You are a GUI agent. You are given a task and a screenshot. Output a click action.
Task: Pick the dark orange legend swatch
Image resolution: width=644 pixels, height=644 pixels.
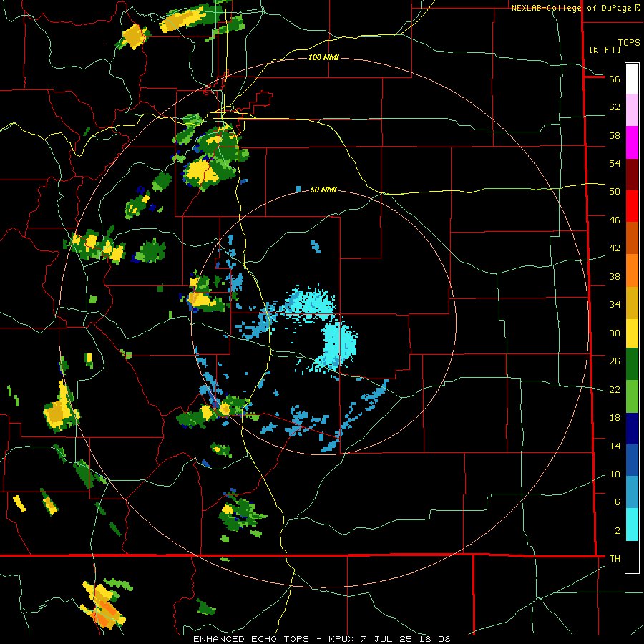pos(632,238)
